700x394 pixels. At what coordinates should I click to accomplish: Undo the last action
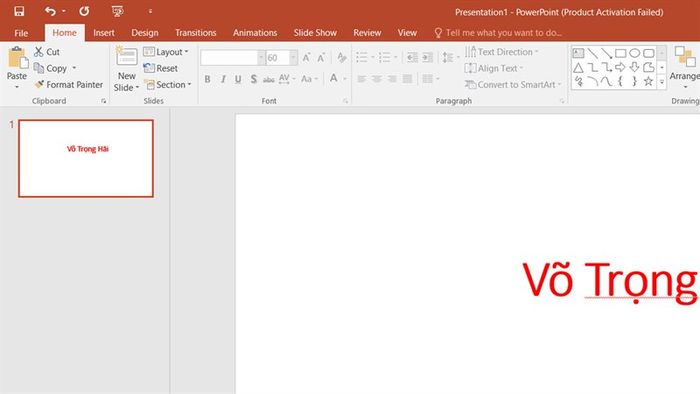pos(50,11)
